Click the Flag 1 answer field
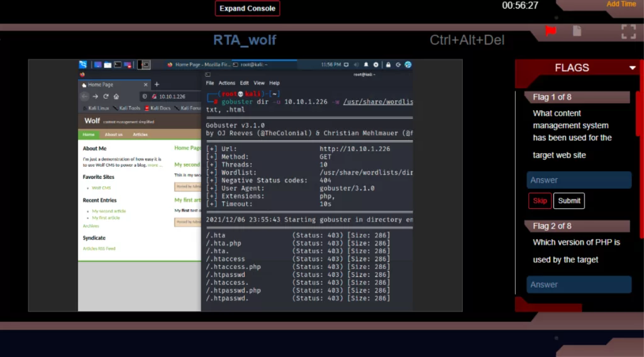The image size is (644, 357). click(579, 180)
